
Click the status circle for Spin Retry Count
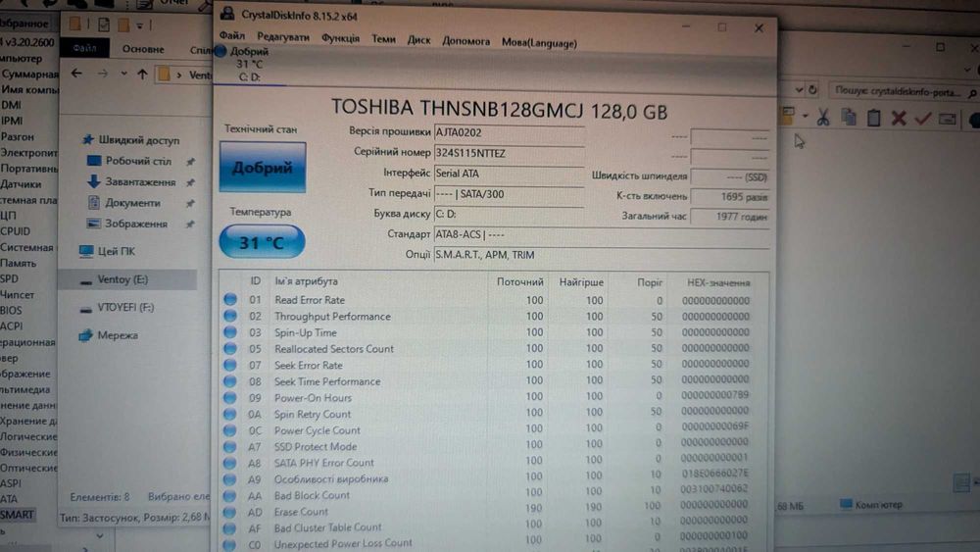(230, 414)
